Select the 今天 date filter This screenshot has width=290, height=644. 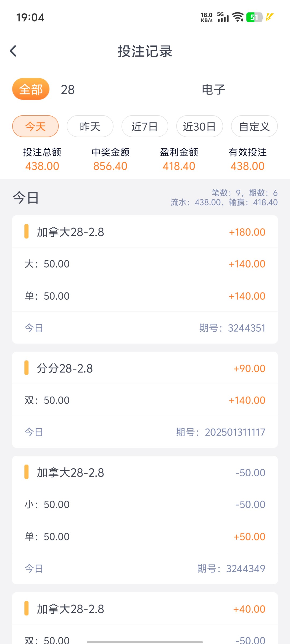pos(35,126)
